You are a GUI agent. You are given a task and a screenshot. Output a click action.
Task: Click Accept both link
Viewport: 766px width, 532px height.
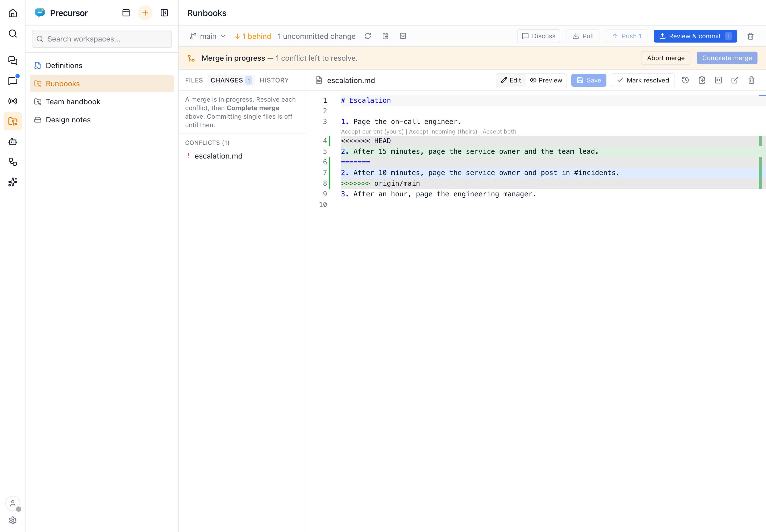pyautogui.click(x=499, y=132)
